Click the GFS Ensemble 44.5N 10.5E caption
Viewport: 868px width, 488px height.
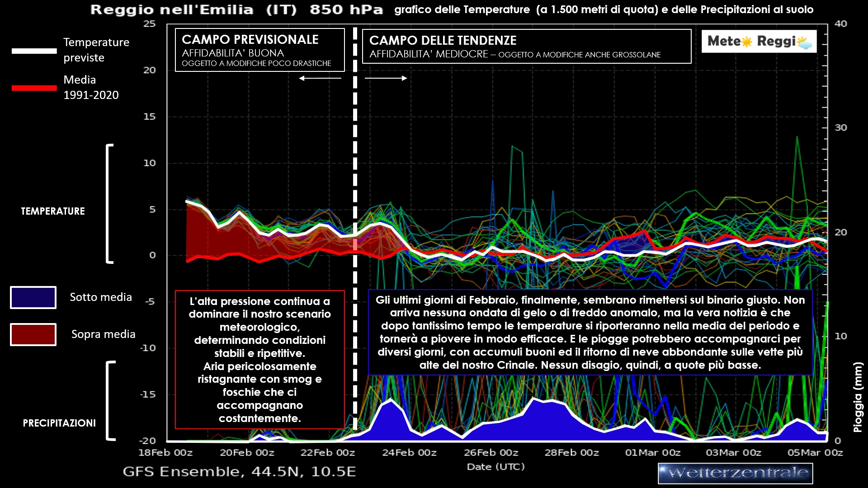pyautogui.click(x=239, y=472)
